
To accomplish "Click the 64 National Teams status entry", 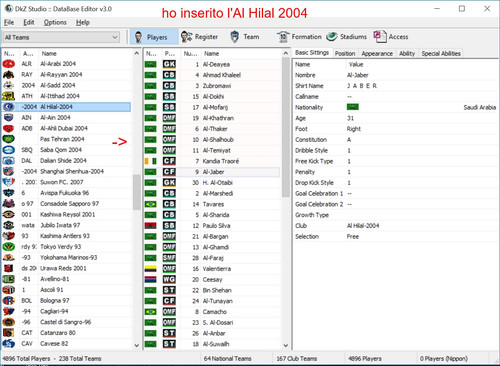I will pos(228,359).
